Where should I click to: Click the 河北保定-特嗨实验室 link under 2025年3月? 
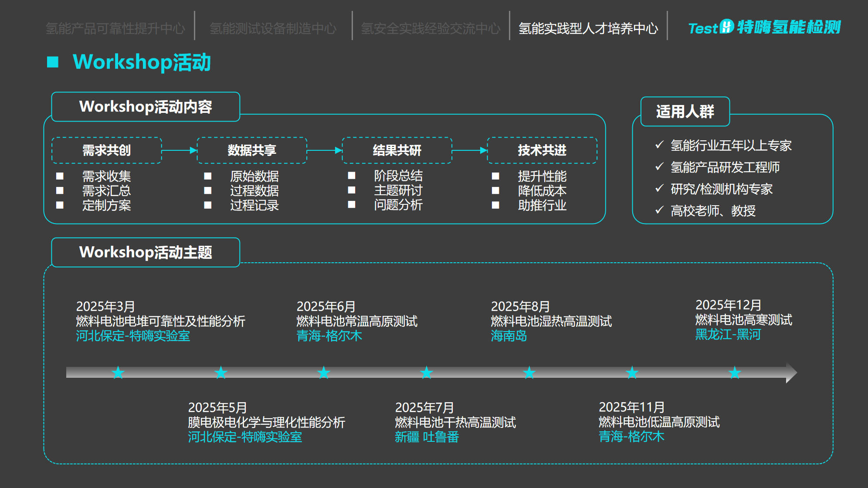[133, 336]
